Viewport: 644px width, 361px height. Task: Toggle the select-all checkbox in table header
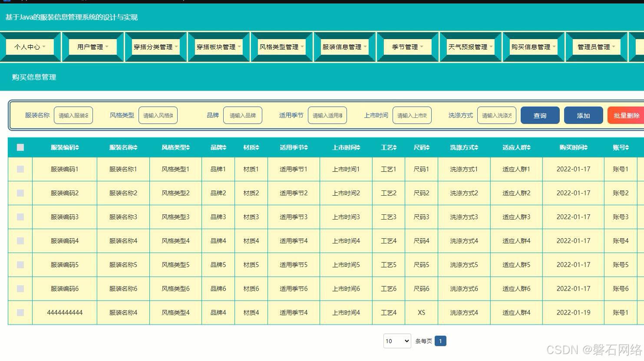[20, 148]
